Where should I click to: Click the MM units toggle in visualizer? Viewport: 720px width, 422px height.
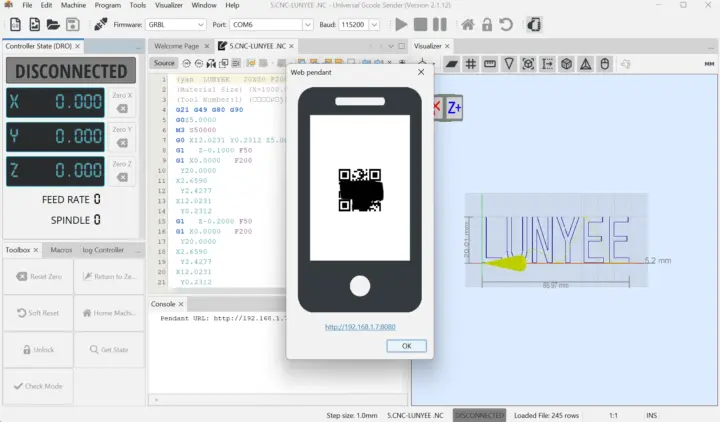click(709, 64)
